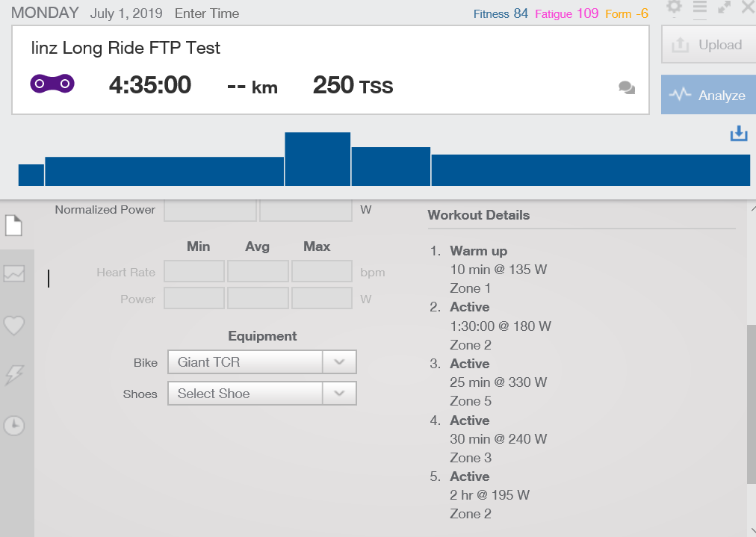Switch to the power lightning tab

coord(14,375)
